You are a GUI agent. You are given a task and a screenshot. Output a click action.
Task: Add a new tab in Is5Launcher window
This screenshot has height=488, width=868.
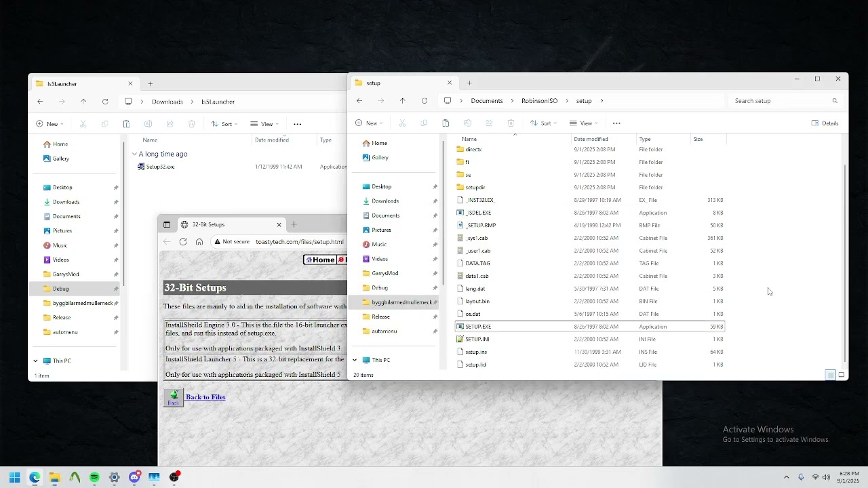coord(151,84)
